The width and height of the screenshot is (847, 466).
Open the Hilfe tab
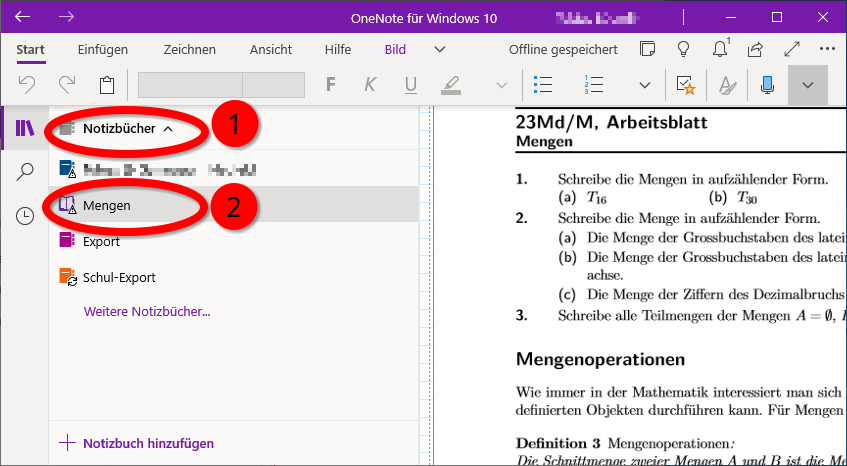coord(338,50)
